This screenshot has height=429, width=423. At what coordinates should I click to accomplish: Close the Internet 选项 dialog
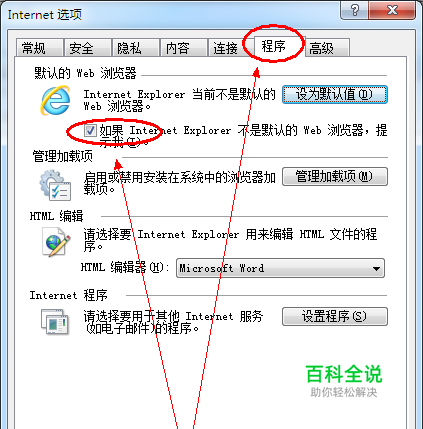point(392,10)
